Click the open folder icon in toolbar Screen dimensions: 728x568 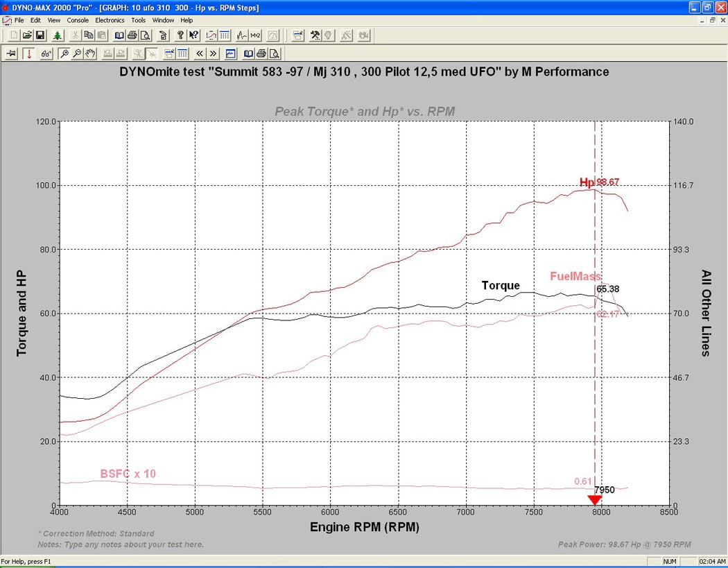point(27,35)
